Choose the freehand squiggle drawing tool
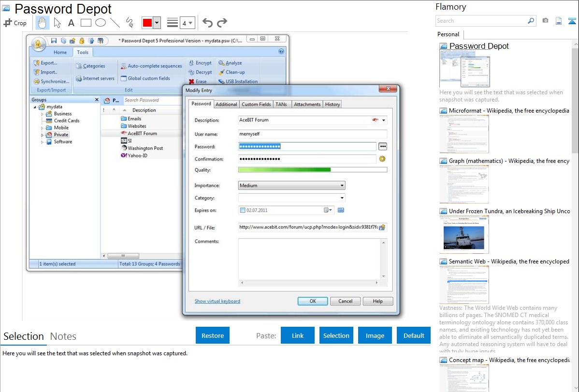This screenshot has height=392, width=579. point(129,23)
